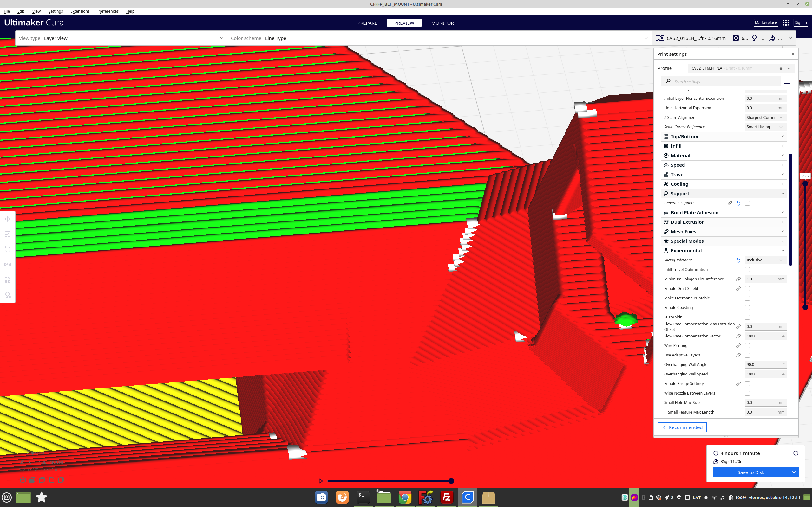Image resolution: width=812 pixels, height=507 pixels.
Task: Click the Save to Disk button
Action: 750,472
